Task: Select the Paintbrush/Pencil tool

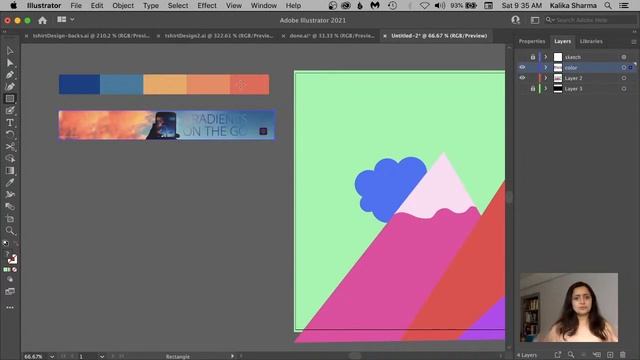Action: point(10,111)
